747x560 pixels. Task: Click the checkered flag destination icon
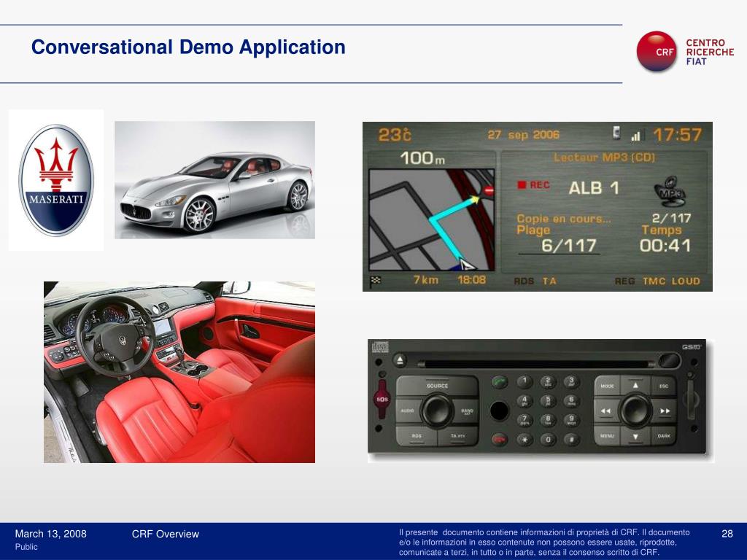[375, 281]
